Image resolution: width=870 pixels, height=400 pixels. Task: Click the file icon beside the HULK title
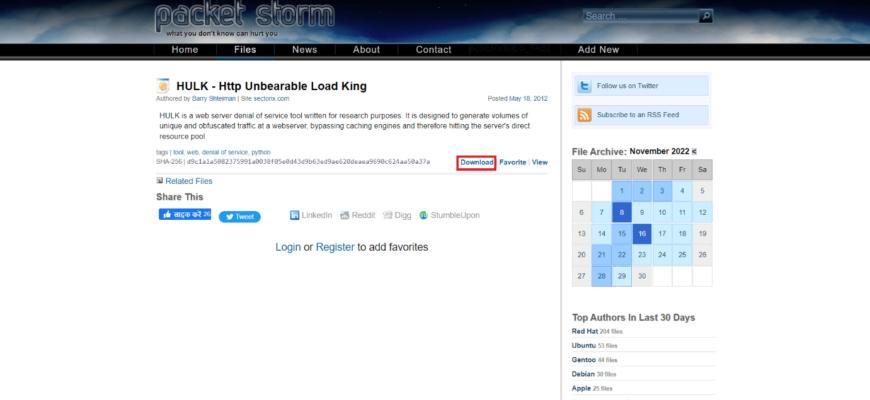163,86
